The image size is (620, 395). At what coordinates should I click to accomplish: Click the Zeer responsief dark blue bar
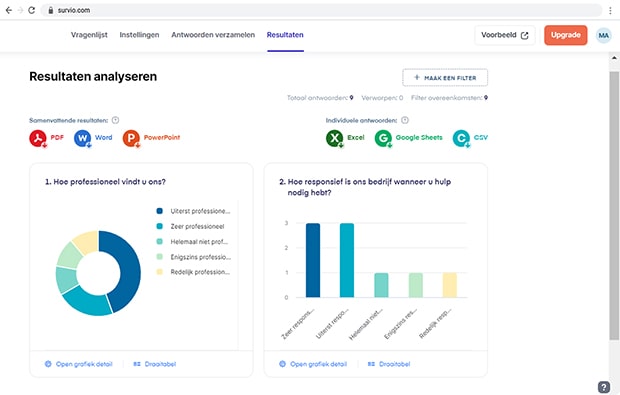coord(313,260)
